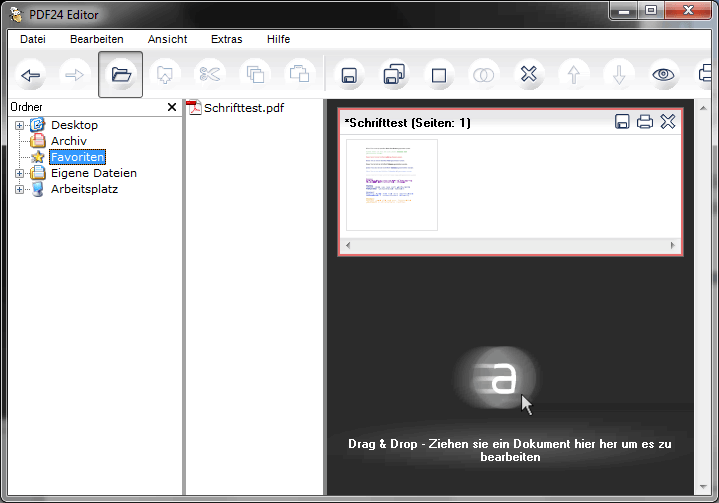Select Eigene Dateien in the folder tree
The image size is (719, 503).
coord(94,173)
